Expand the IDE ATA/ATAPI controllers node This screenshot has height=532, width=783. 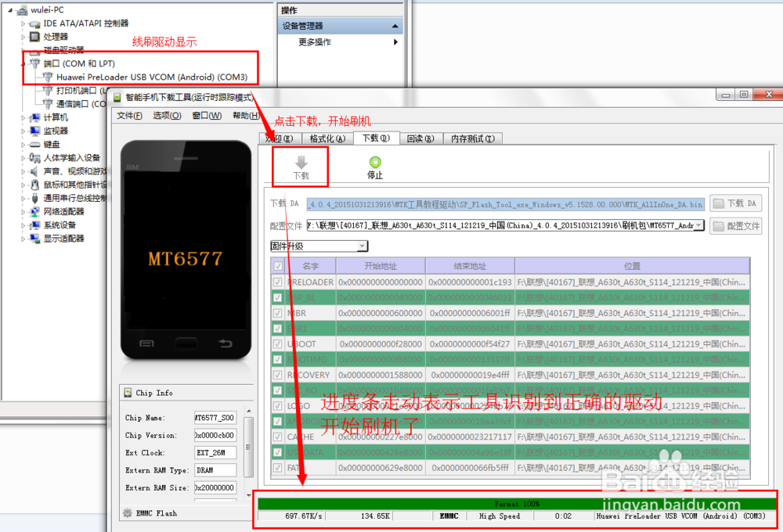23,23
